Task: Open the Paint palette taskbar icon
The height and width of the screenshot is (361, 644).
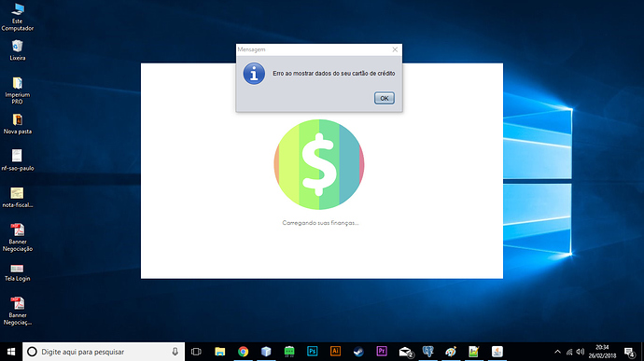Action: coord(451,352)
